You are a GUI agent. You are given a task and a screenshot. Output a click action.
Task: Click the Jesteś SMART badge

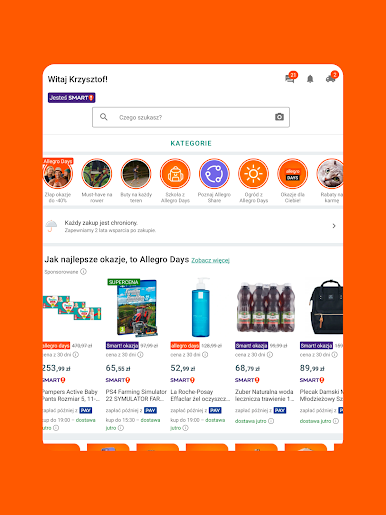point(72,98)
